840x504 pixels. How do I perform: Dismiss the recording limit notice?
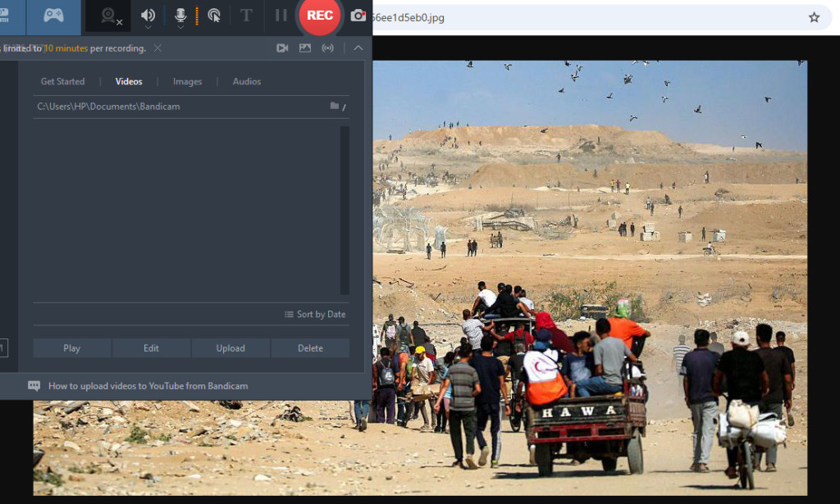[x=157, y=48]
